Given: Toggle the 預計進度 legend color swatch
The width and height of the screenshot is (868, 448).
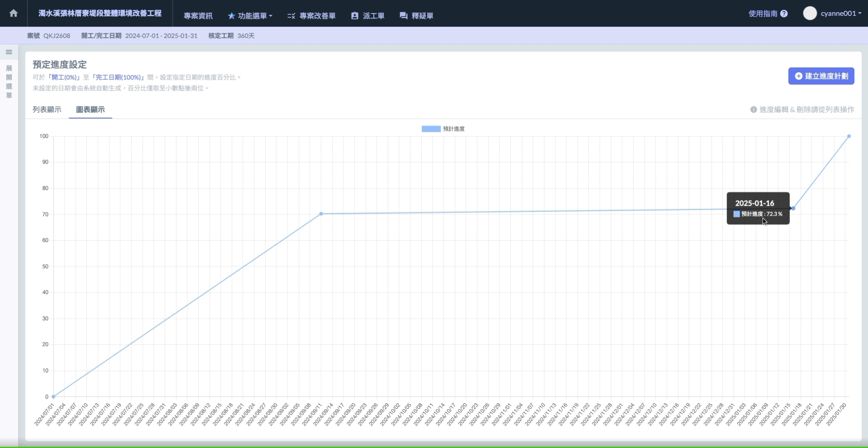Looking at the screenshot, I should 431,129.
